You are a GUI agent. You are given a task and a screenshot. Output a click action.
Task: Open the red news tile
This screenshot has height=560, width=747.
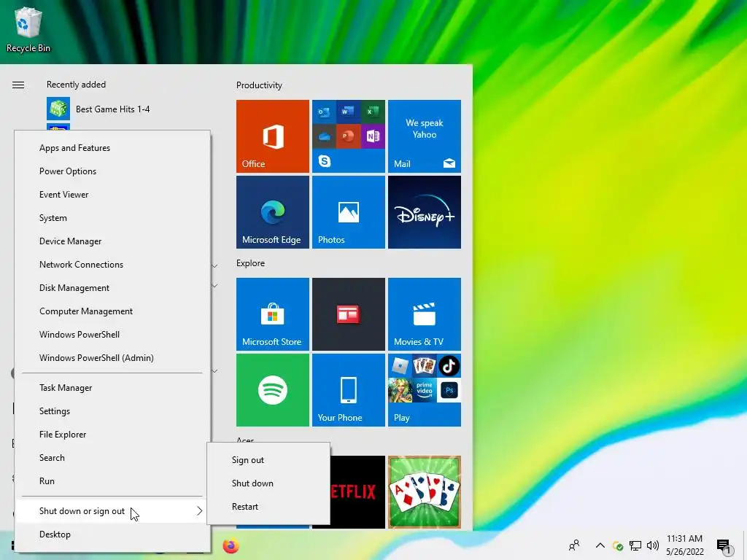point(349,314)
